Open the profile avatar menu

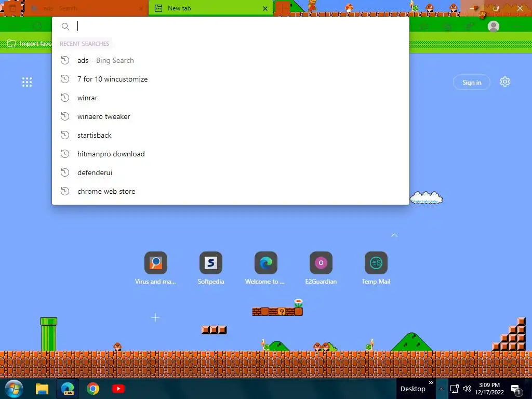(x=494, y=26)
